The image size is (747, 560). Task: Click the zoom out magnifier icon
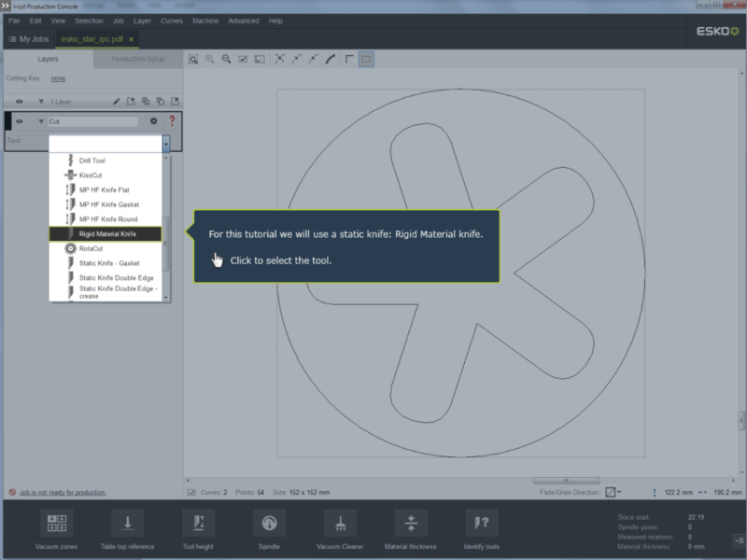point(226,59)
